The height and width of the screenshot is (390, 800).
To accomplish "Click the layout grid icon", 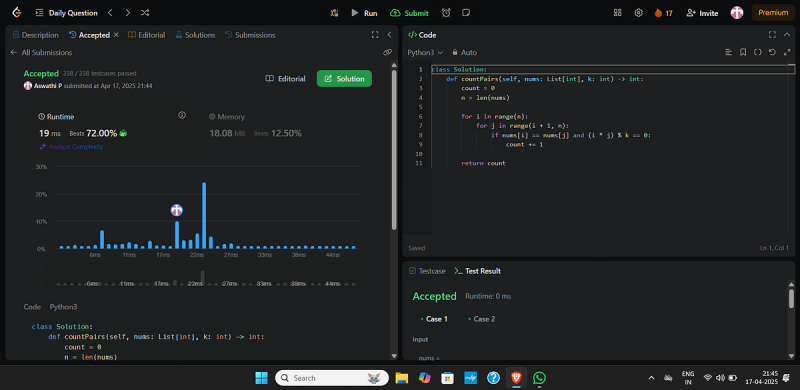I will 618,13.
